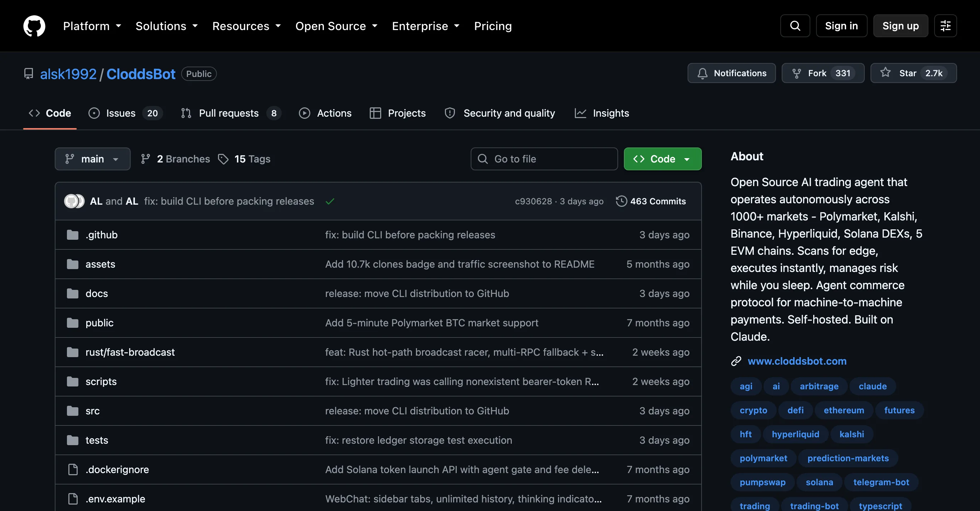Switch to the Pull requests tab
Image resolution: width=980 pixels, height=511 pixels.
click(x=231, y=113)
